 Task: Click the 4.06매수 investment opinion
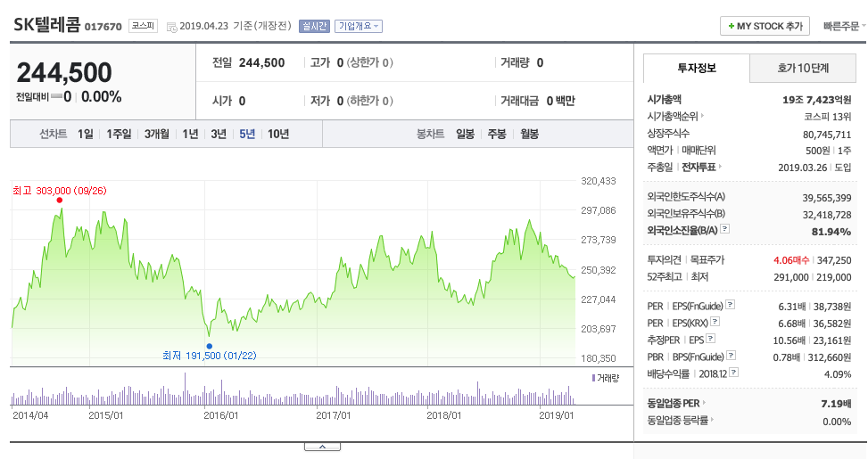(791, 260)
